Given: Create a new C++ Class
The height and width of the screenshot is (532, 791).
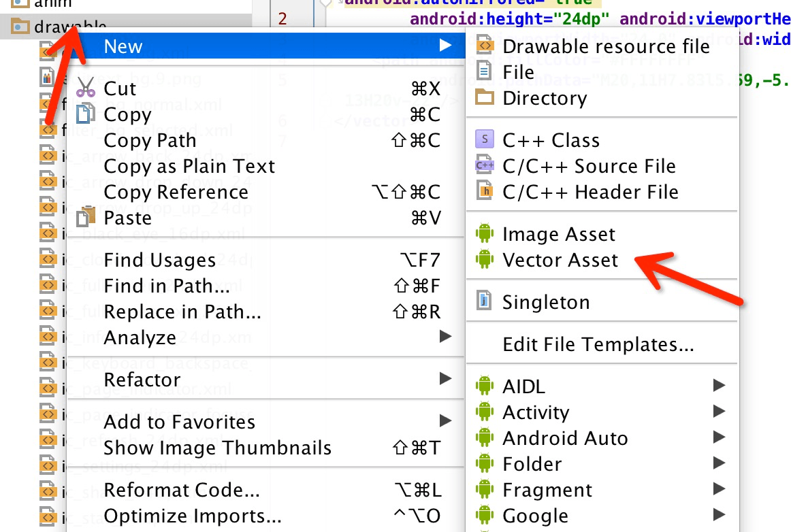Looking at the screenshot, I should coord(603,139).
